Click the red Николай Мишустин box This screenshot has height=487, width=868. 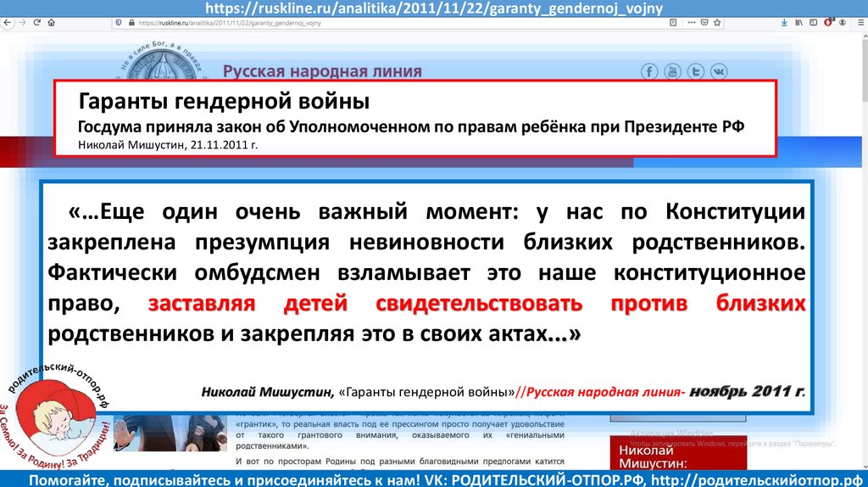tap(678, 453)
